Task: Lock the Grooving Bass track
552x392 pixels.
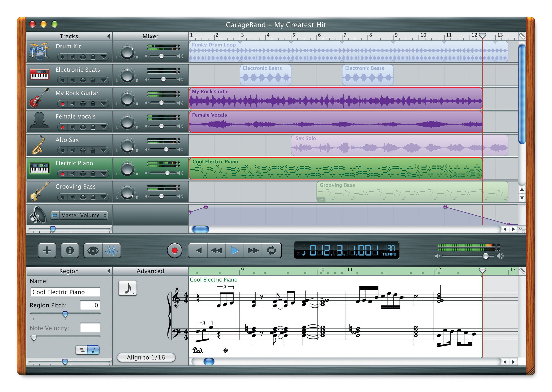Action: coord(93,197)
